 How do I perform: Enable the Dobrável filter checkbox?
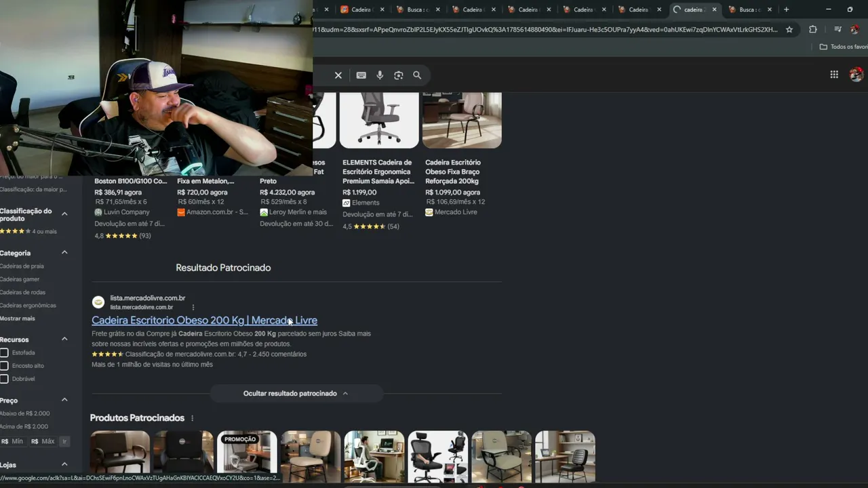[4, 379]
